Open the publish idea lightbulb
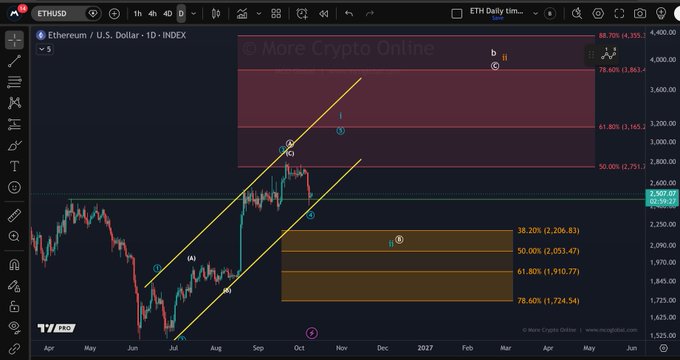This screenshot has height=360, width=680. (661, 14)
